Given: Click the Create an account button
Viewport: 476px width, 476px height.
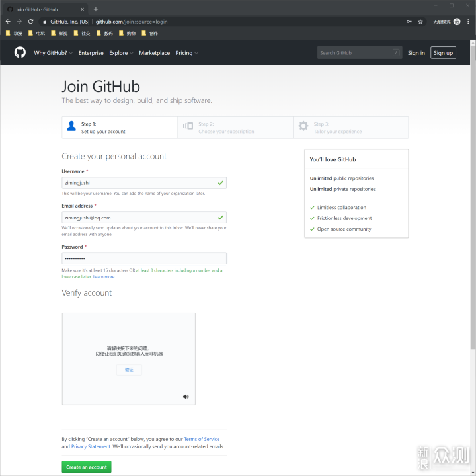Looking at the screenshot, I should tap(87, 467).
